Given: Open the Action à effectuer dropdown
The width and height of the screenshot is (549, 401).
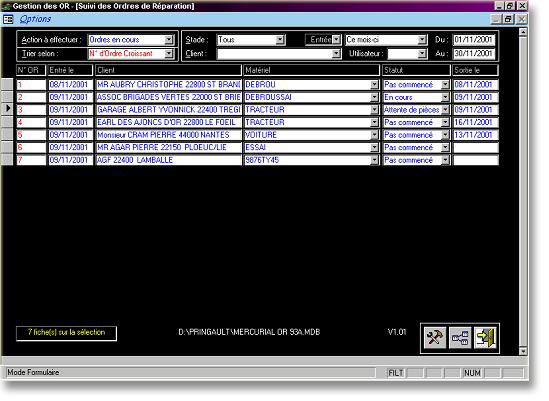Looking at the screenshot, I should 169,40.
